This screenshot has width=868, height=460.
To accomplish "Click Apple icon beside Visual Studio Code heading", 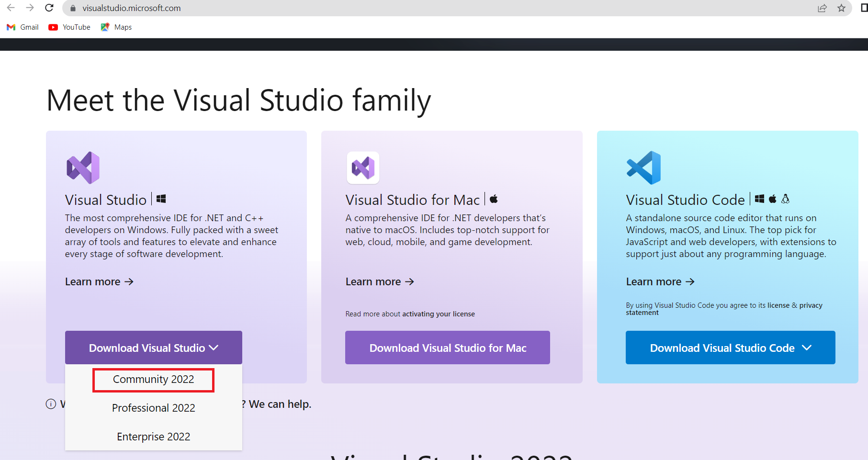I will (772, 199).
